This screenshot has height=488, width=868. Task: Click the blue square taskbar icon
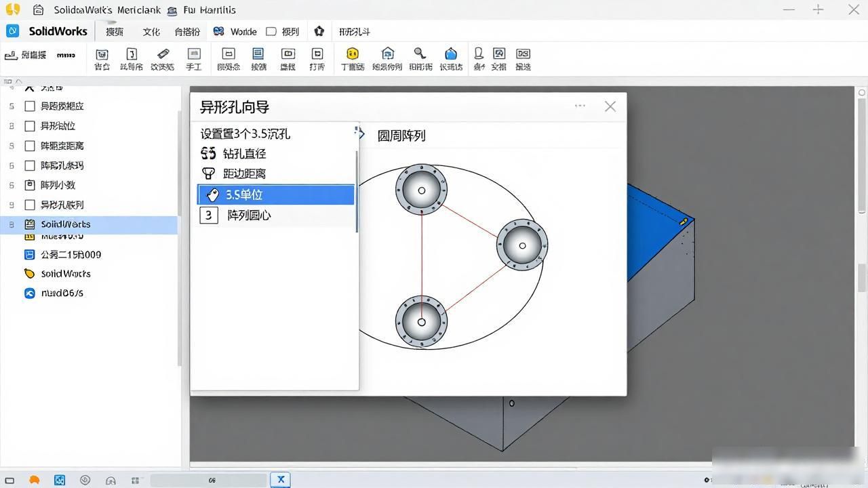tap(60, 480)
